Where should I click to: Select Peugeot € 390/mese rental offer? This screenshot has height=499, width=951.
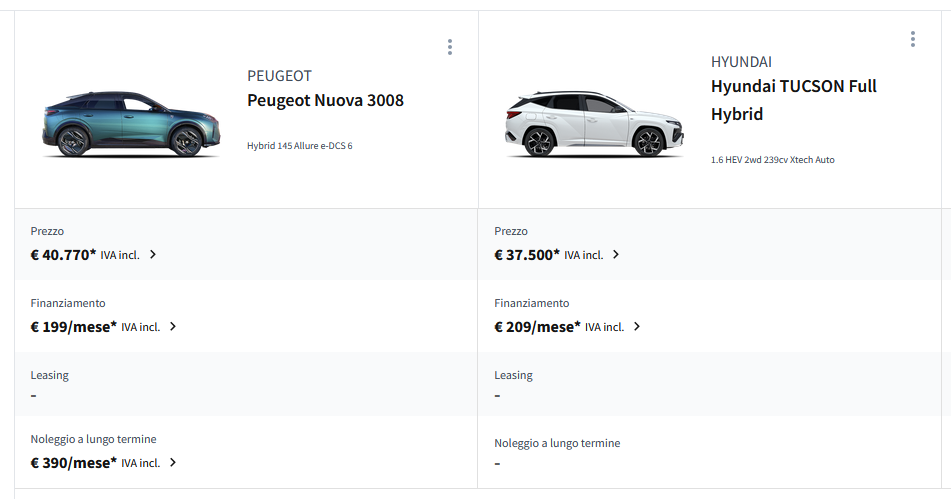[x=73, y=463]
